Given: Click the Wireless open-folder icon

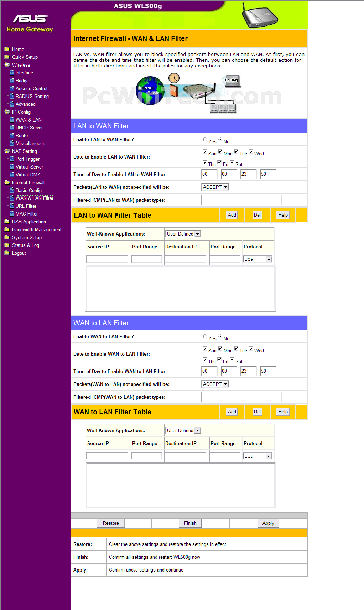Looking at the screenshot, I should (x=7, y=65).
